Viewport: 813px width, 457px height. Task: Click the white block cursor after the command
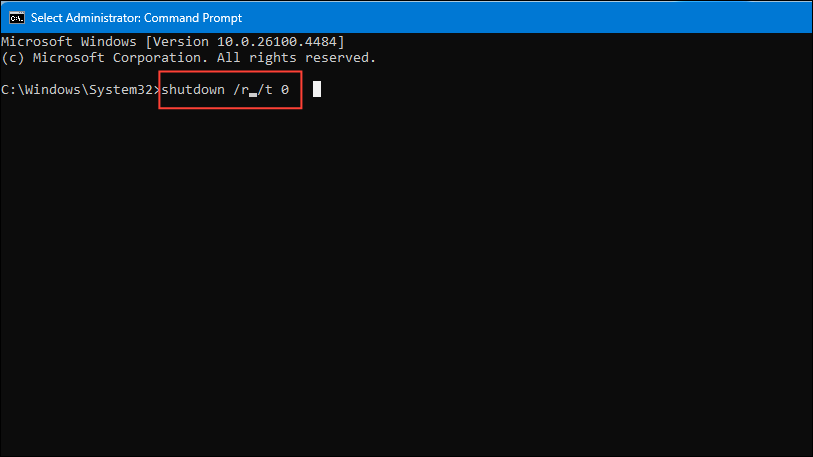(316, 89)
